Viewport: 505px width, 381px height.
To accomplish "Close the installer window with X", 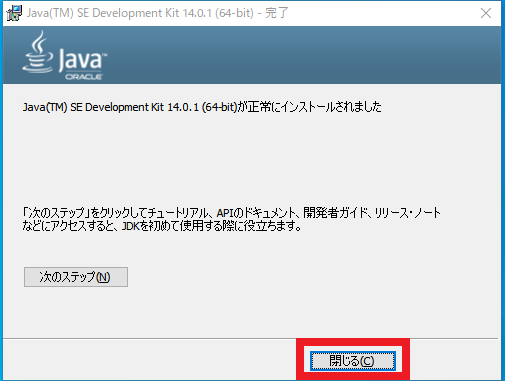I will point(486,13).
